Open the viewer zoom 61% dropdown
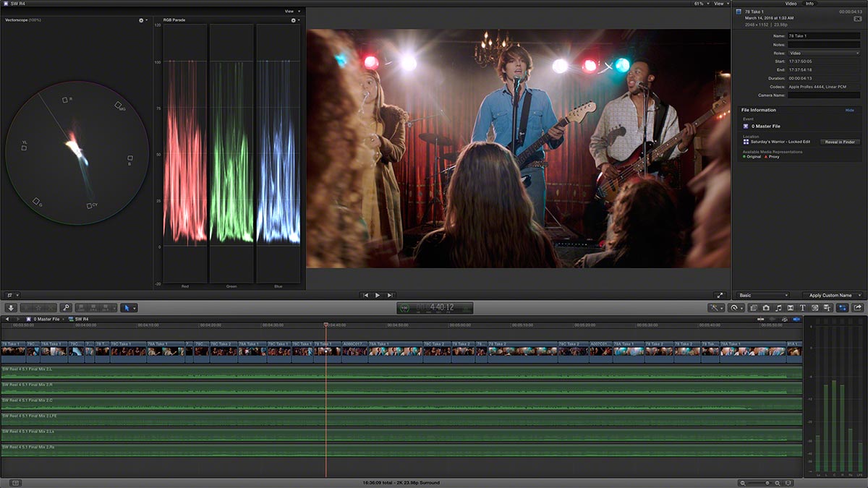868x488 pixels. pos(702,4)
